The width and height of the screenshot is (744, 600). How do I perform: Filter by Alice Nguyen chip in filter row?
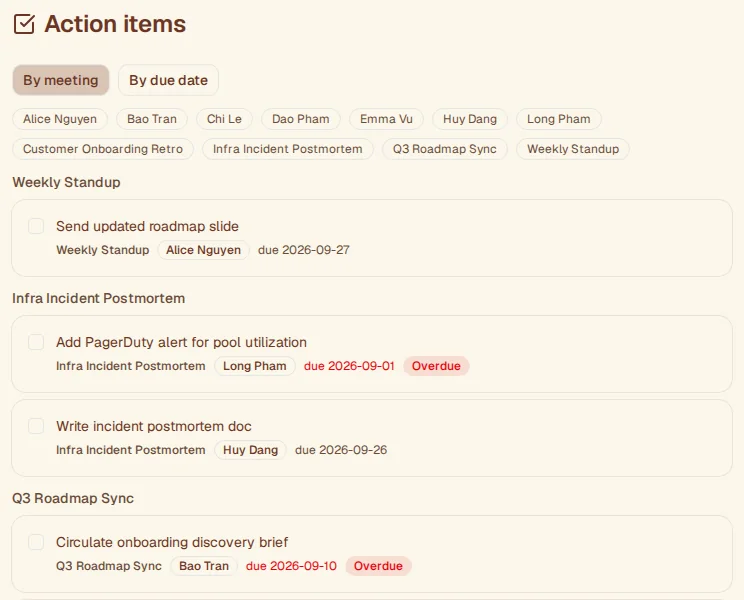pyautogui.click(x=60, y=119)
